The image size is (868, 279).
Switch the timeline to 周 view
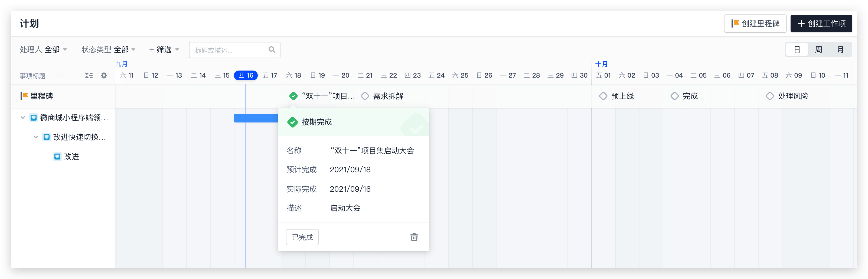tap(818, 49)
